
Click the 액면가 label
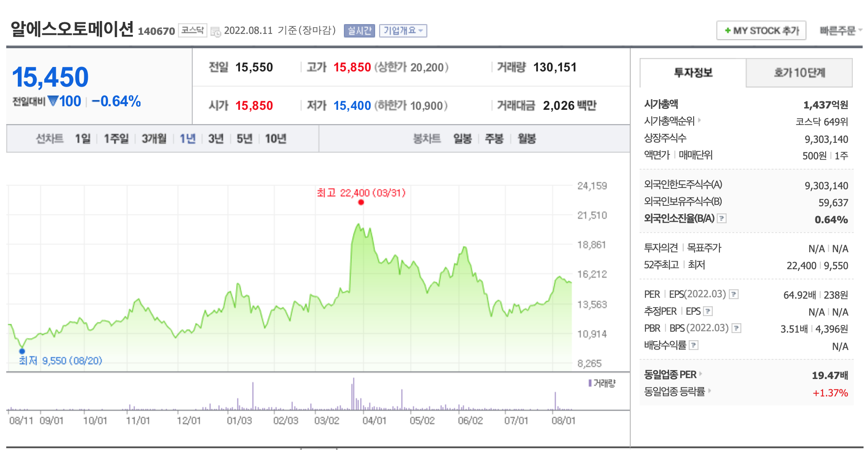657,155
